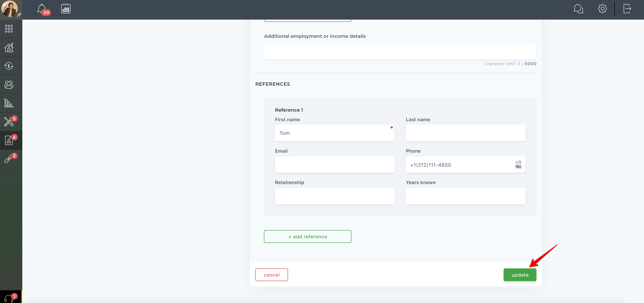Open the accounting dollar icon in sidebar
This screenshot has height=303, width=644.
tap(9, 66)
